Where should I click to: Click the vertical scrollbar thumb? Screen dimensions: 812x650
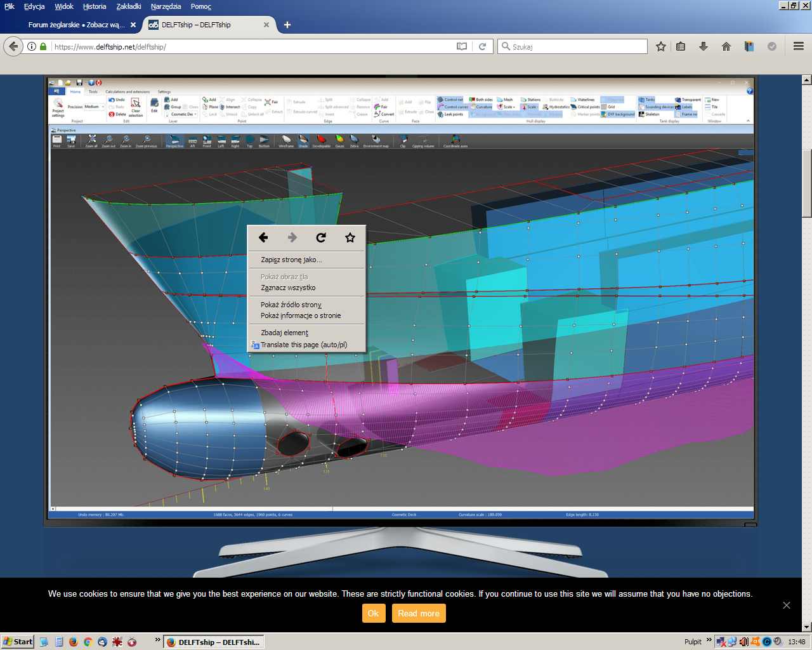tap(807, 183)
